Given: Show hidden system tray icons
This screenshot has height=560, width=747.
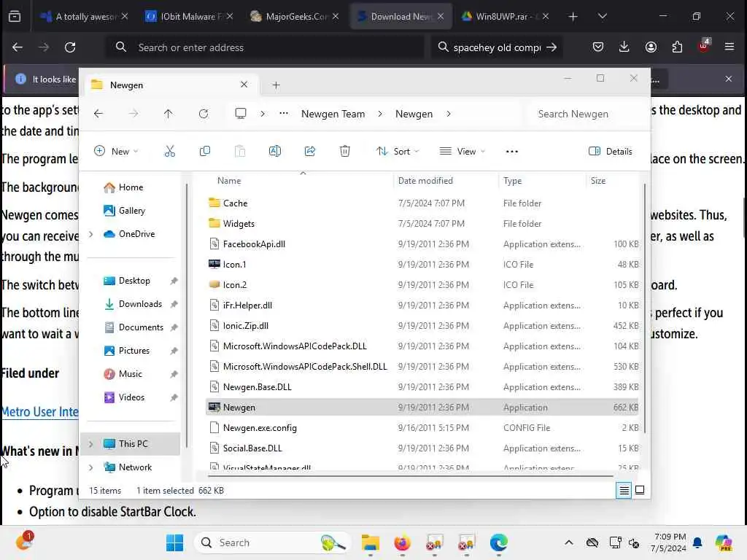Looking at the screenshot, I should point(569,542).
